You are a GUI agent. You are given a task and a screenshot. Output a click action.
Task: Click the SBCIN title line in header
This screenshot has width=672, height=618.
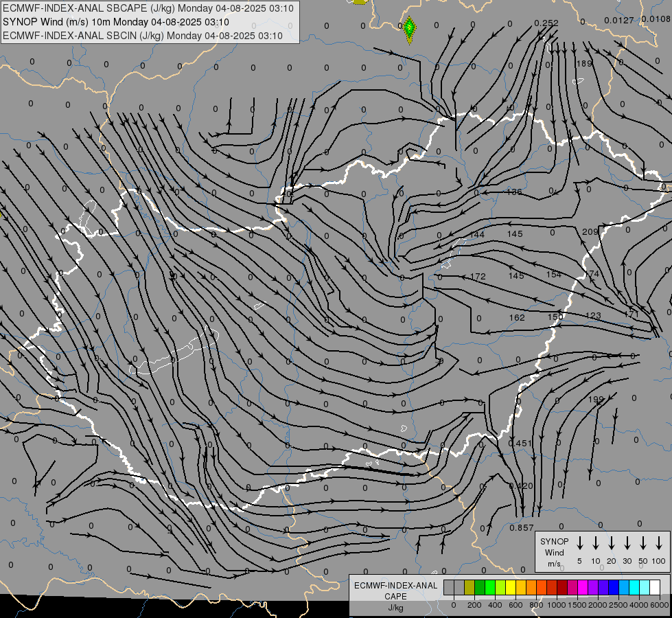click(x=143, y=36)
